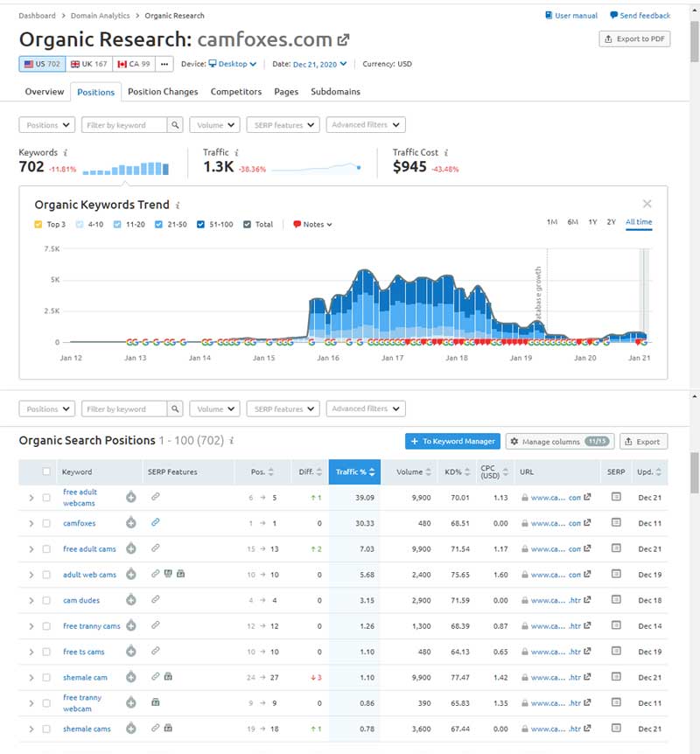
Task: View SERP snapshot icon for 'shemale cams'
Action: 616,728
